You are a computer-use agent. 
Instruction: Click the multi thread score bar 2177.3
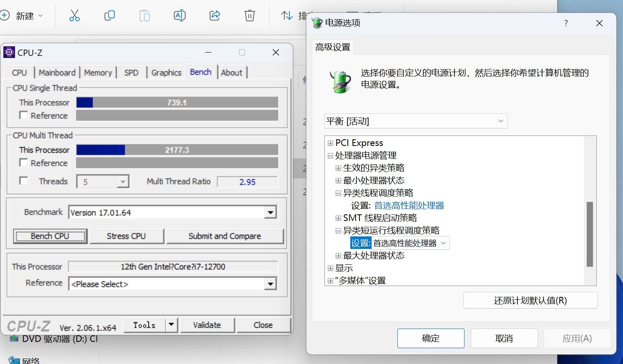pyautogui.click(x=177, y=150)
